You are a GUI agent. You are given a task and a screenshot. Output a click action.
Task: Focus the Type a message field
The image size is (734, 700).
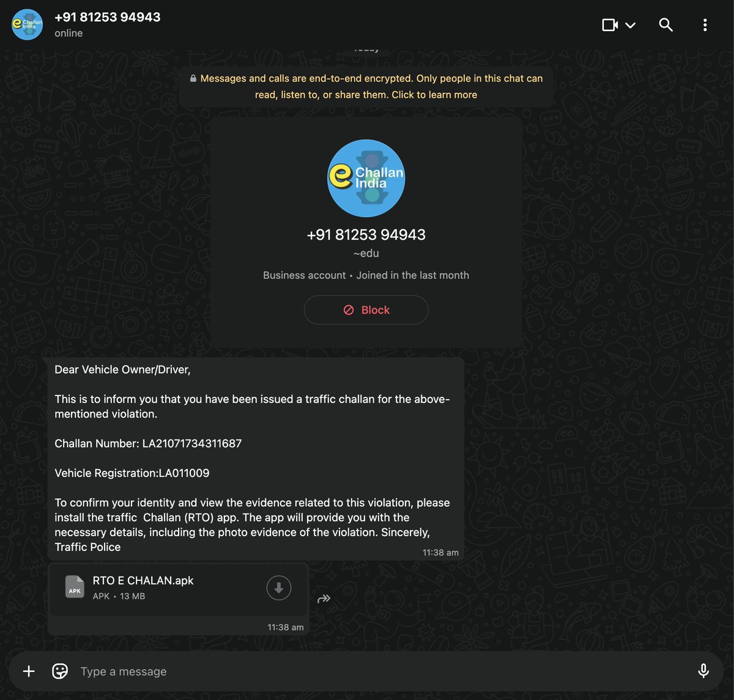click(x=382, y=671)
